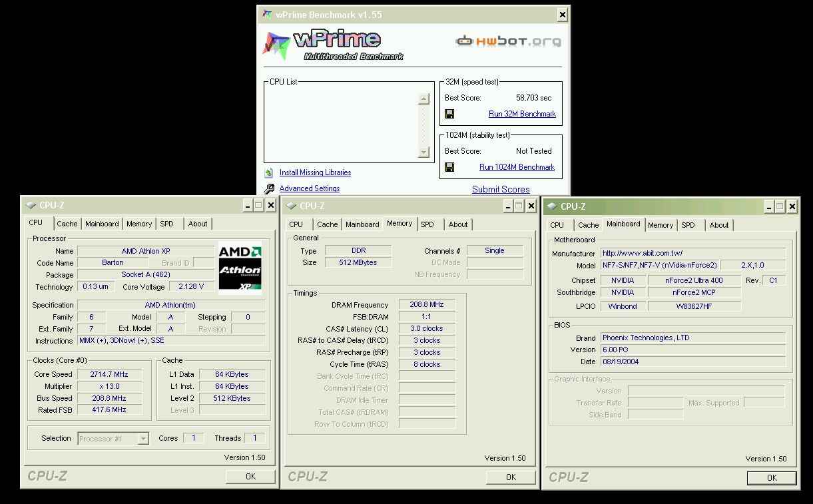Select SPD tab in middle CPU-Z window
This screenshot has height=504, width=813.
pos(427,224)
